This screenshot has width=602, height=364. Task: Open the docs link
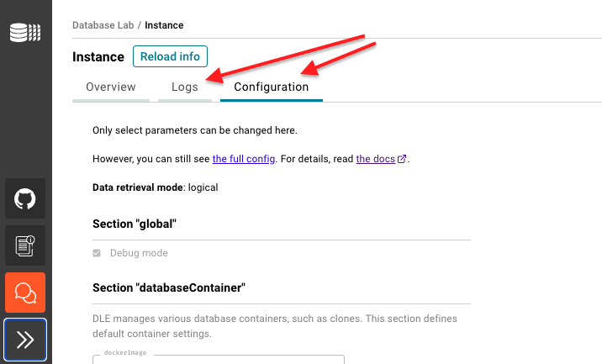(x=376, y=159)
